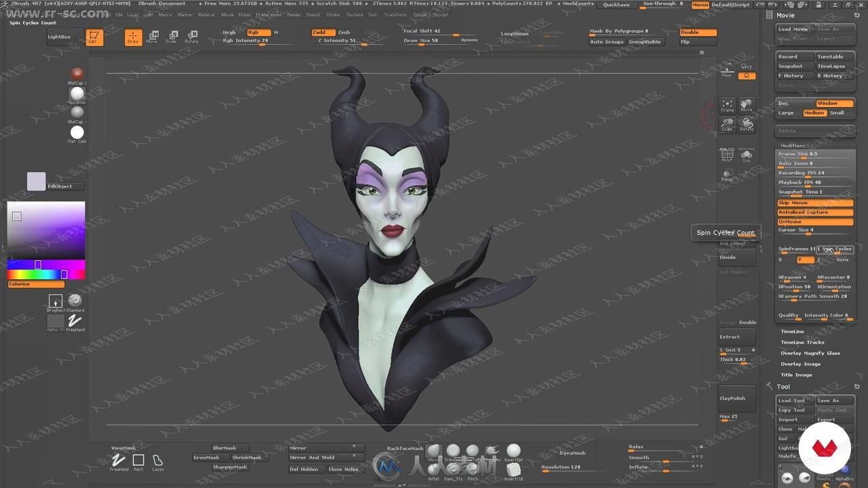Image resolution: width=868 pixels, height=488 pixels.
Task: Toggle the Double sided display
Action: (698, 32)
